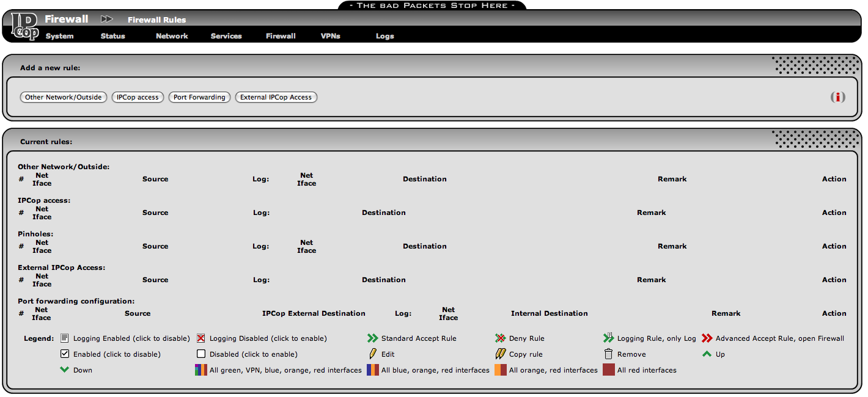This screenshot has height=397, width=868.
Task: Open the VPNs menu
Action: point(331,36)
